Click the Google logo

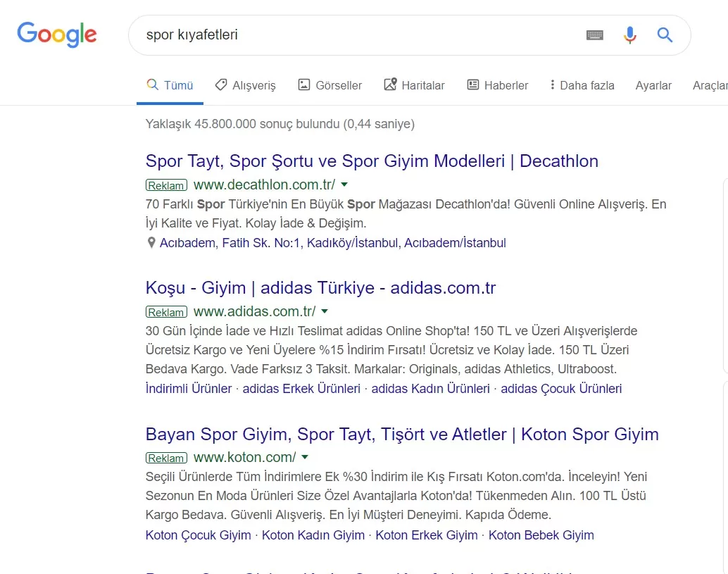point(56,35)
